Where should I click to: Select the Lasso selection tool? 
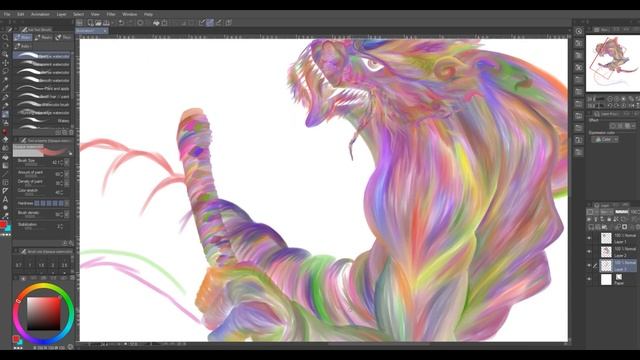[5, 71]
